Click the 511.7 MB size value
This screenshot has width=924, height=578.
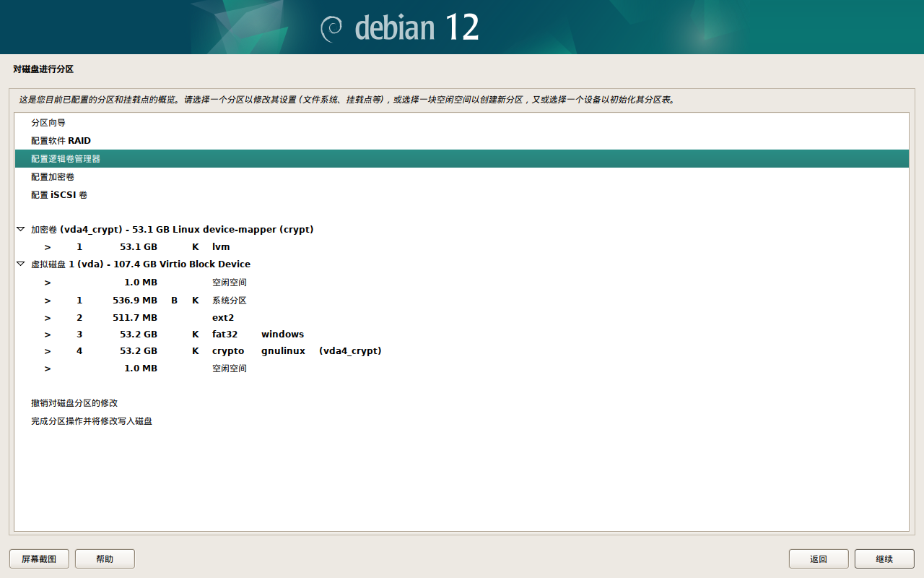(135, 317)
